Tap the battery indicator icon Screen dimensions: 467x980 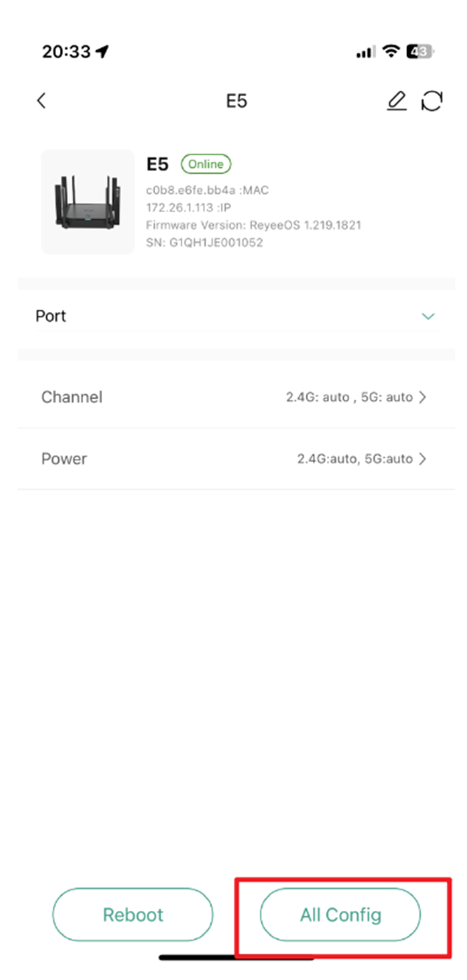click(420, 51)
